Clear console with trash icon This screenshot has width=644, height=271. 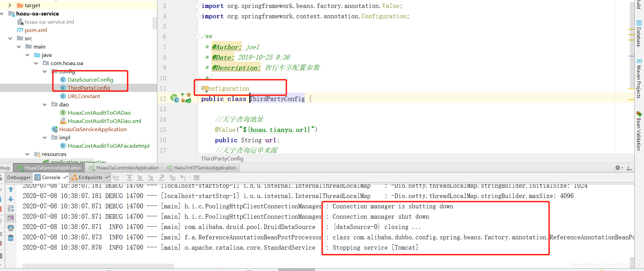[11, 238]
